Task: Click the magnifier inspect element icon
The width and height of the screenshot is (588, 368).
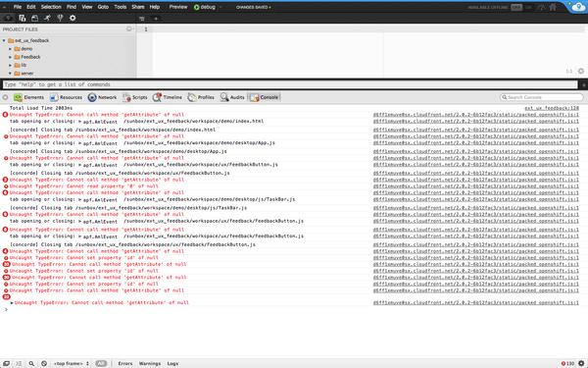Action: pyautogui.click(x=31, y=363)
